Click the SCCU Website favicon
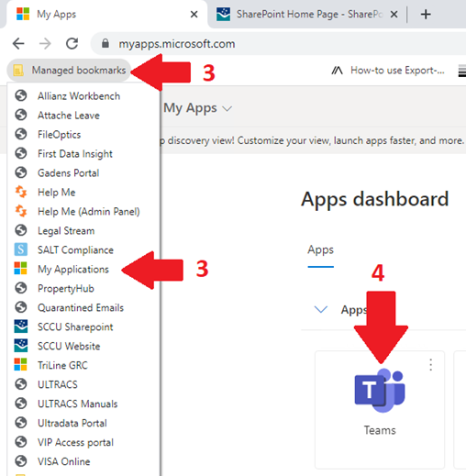Image resolution: width=466 pixels, height=476 pixels. [21, 346]
